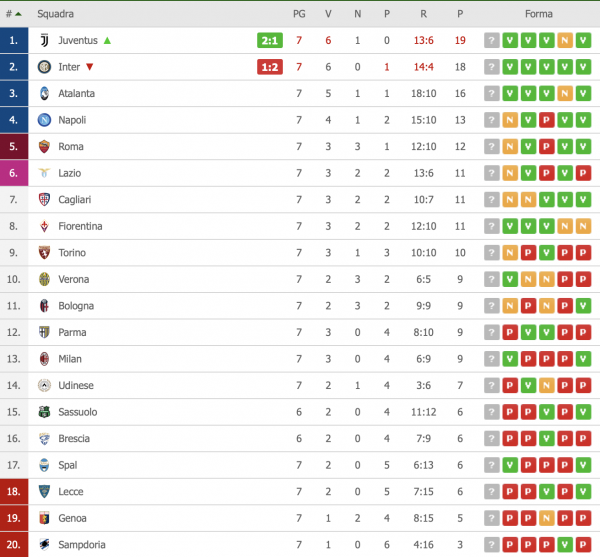Click the Atalanta club crest icon
The width and height of the screenshot is (600, 557).
click(44, 94)
